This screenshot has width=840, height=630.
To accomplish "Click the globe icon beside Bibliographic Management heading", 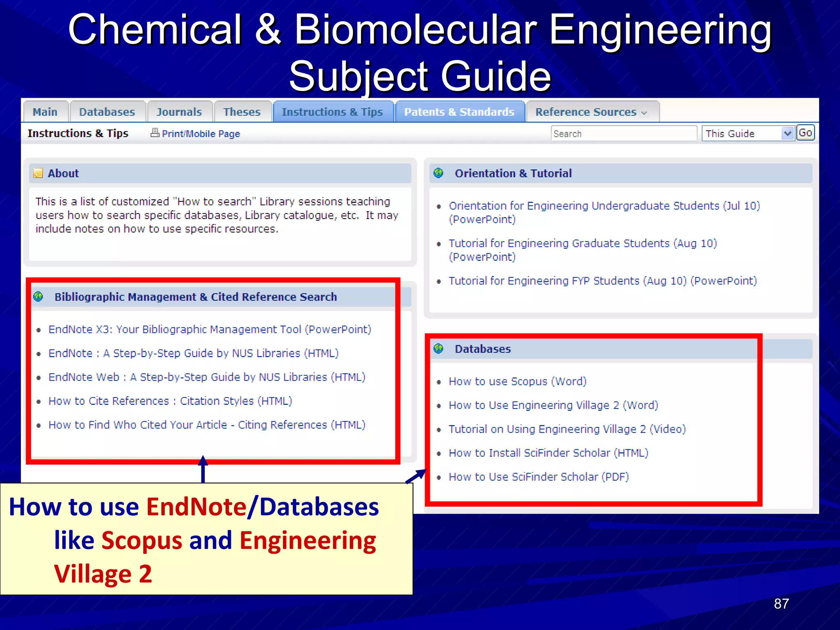I will coord(38,297).
